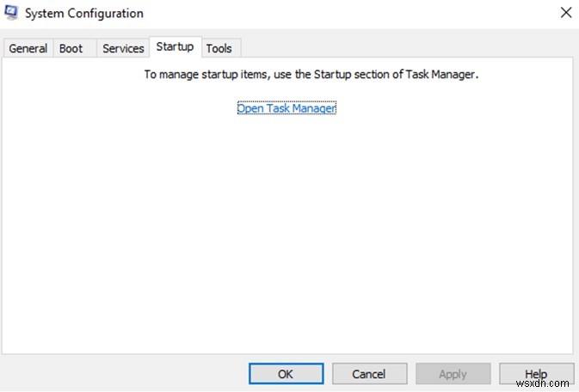Confirm the dialog with OK
579x392 pixels.
coord(286,374)
